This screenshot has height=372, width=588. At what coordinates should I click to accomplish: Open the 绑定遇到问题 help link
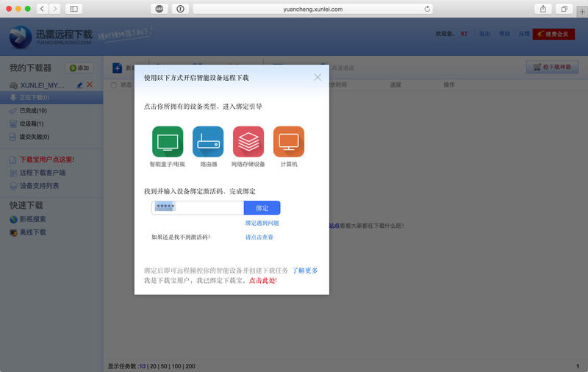[262, 223]
